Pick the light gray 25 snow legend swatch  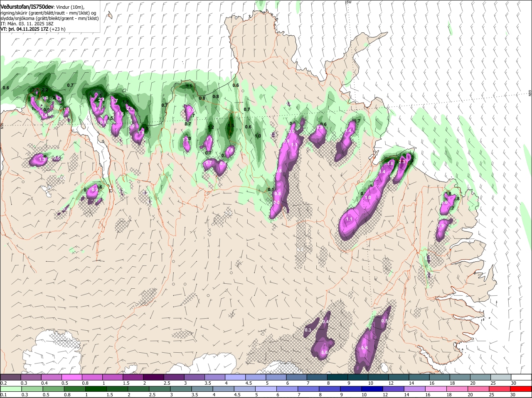(x=500, y=377)
